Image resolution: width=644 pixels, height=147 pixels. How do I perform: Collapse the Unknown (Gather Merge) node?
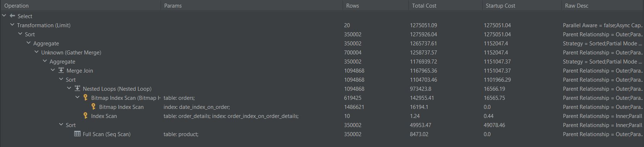37,52
